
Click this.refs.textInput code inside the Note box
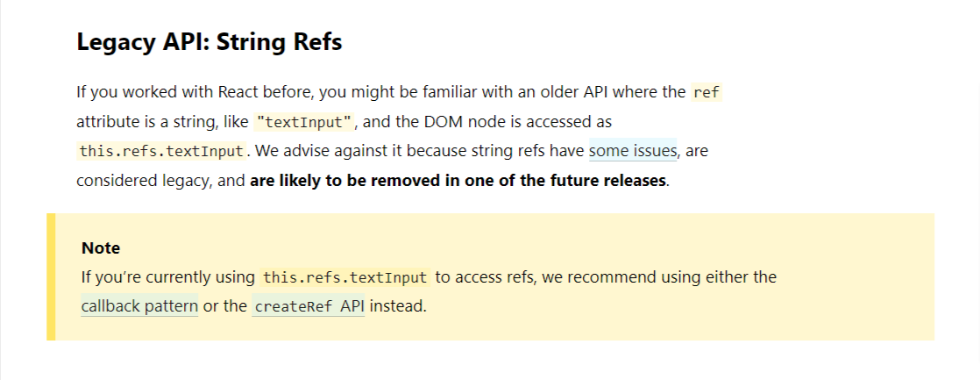tap(345, 277)
